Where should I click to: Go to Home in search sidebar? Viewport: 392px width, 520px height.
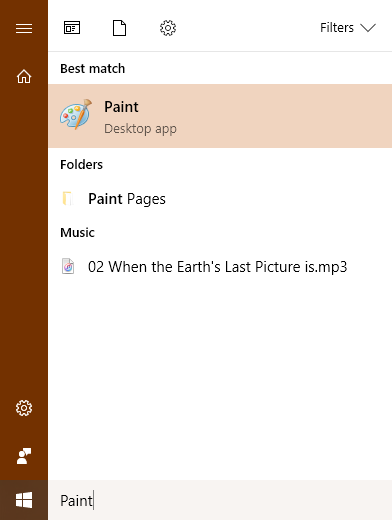tap(24, 76)
